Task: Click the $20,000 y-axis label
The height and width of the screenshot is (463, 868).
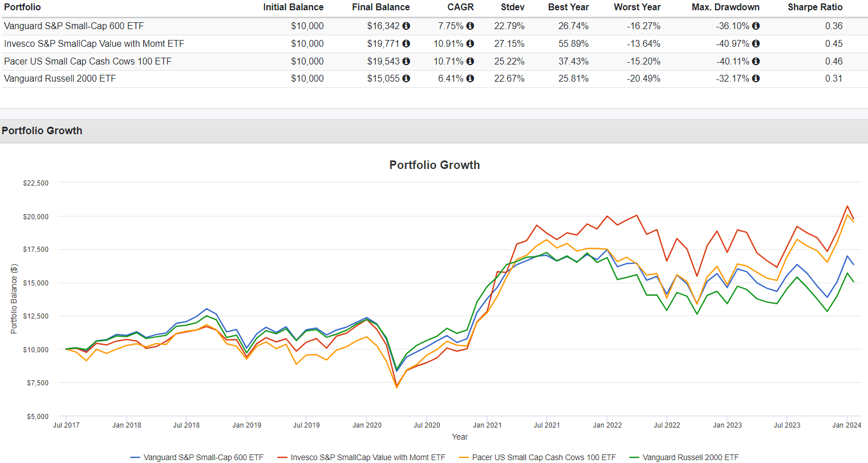Action: click(x=35, y=216)
